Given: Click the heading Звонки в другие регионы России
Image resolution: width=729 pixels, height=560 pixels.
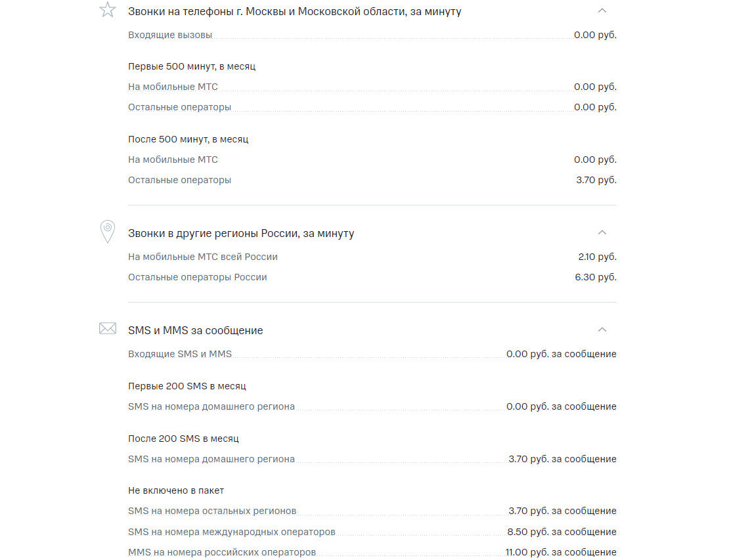Looking at the screenshot, I should click(241, 233).
